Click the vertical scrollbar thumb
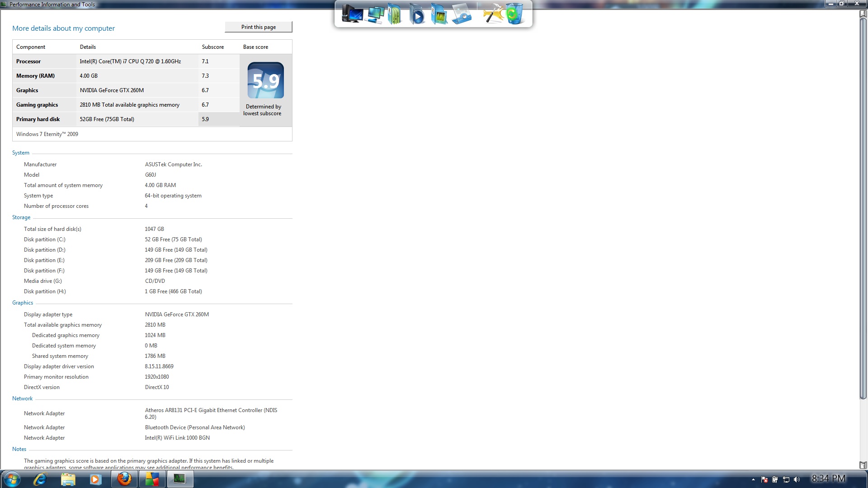Screen dimensions: 868x488 pyautogui.click(x=863, y=208)
